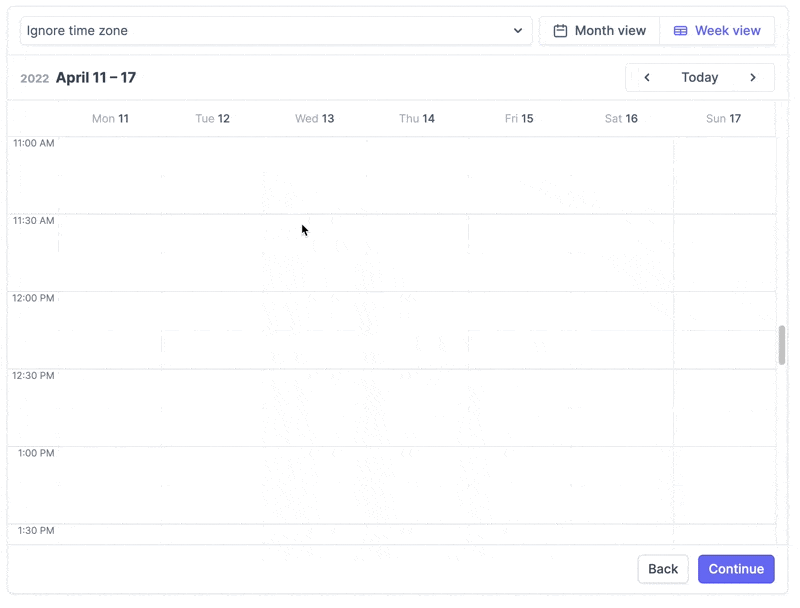
Task: Select the Sun 17 column header
Action: [723, 119]
